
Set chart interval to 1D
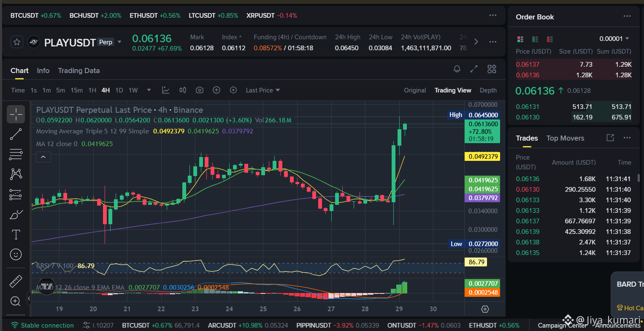[x=119, y=90]
